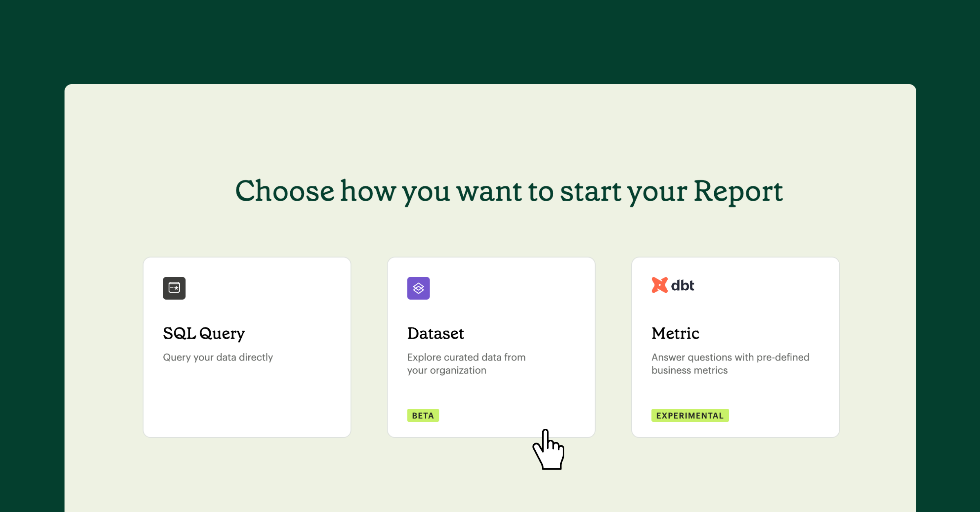Image resolution: width=980 pixels, height=512 pixels.
Task: Click the dbt wordmark next to its logo
Action: point(684,285)
